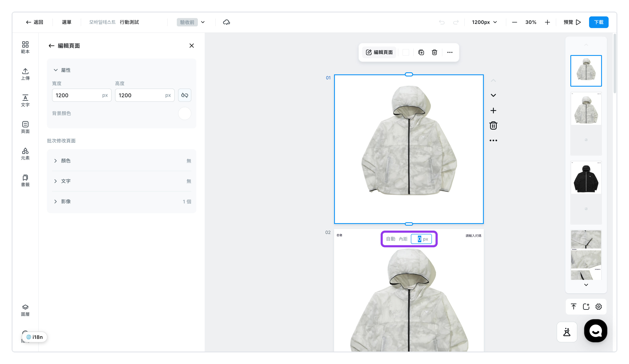Viewport: 629px width, 364px height.
Task: Expand the 文字 batch text row
Action: [x=121, y=181]
